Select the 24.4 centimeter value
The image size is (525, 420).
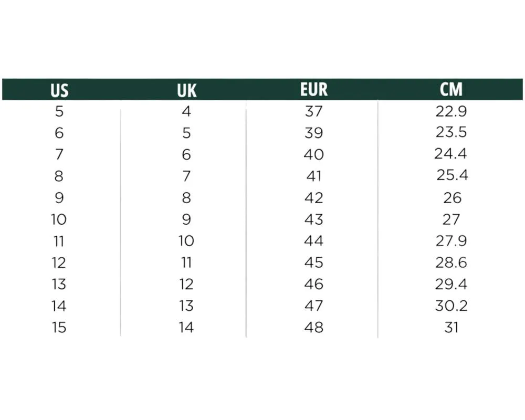[x=451, y=154]
